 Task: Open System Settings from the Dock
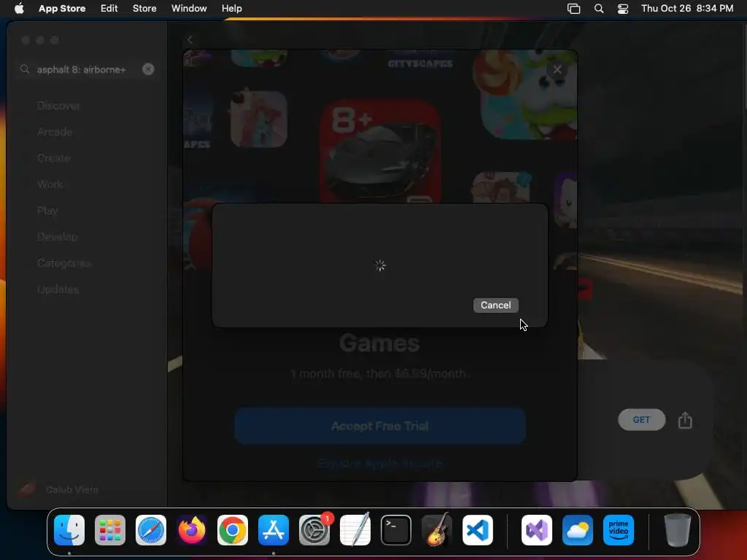click(x=314, y=530)
